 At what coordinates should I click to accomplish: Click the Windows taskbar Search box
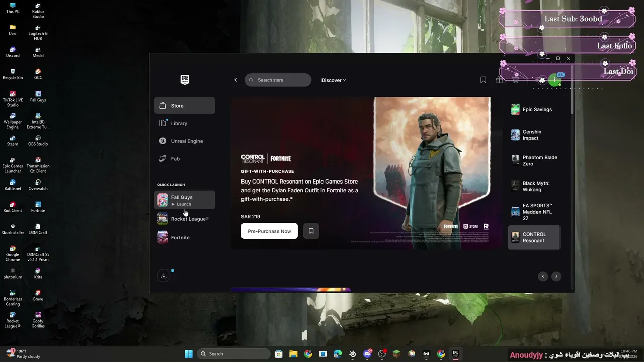pyautogui.click(x=233, y=354)
